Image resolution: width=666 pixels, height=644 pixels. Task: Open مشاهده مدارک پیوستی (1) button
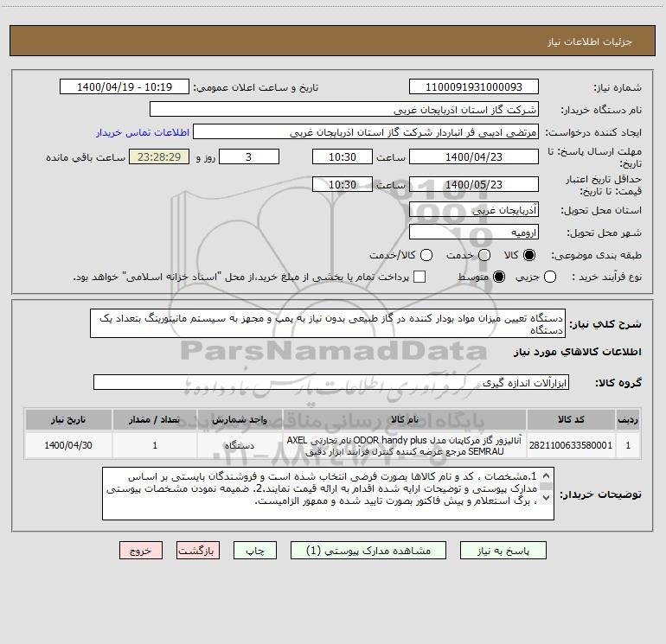click(368, 551)
